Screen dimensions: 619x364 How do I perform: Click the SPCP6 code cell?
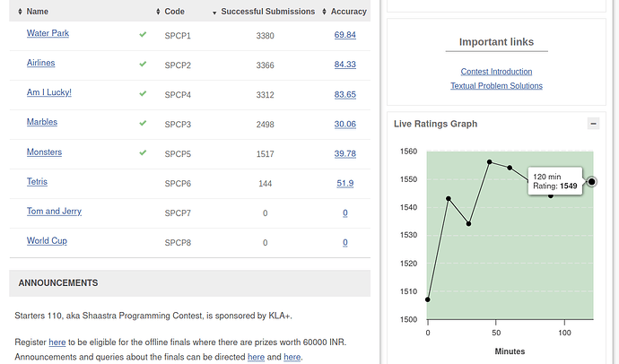(x=178, y=184)
